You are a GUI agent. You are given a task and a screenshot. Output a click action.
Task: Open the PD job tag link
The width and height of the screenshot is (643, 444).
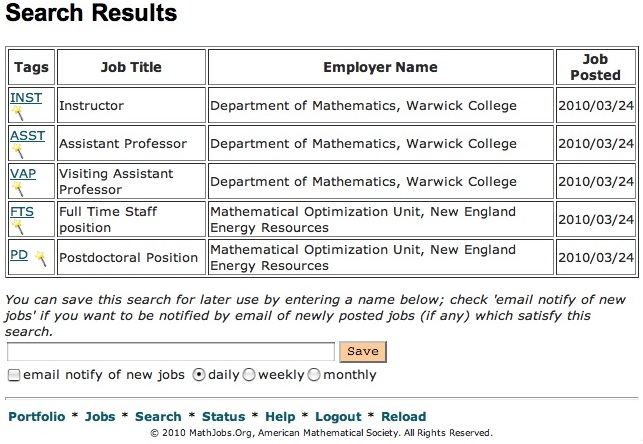19,255
